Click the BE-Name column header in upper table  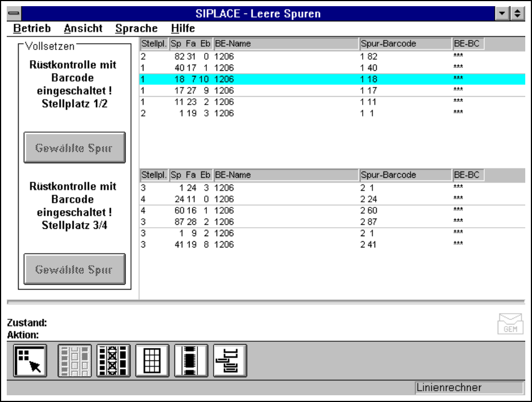286,44
